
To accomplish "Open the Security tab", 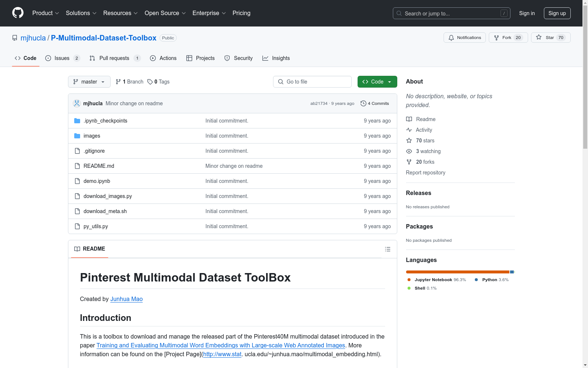I will 239,58.
